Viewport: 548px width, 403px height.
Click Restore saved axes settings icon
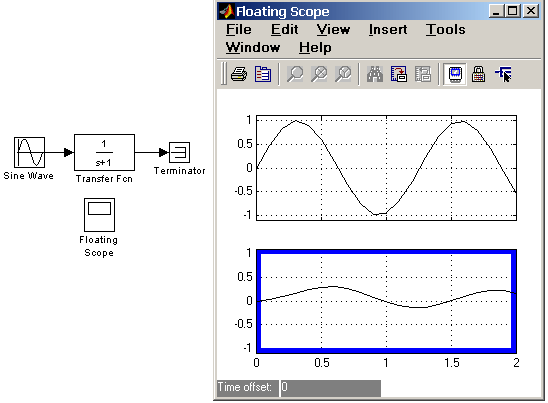point(423,74)
